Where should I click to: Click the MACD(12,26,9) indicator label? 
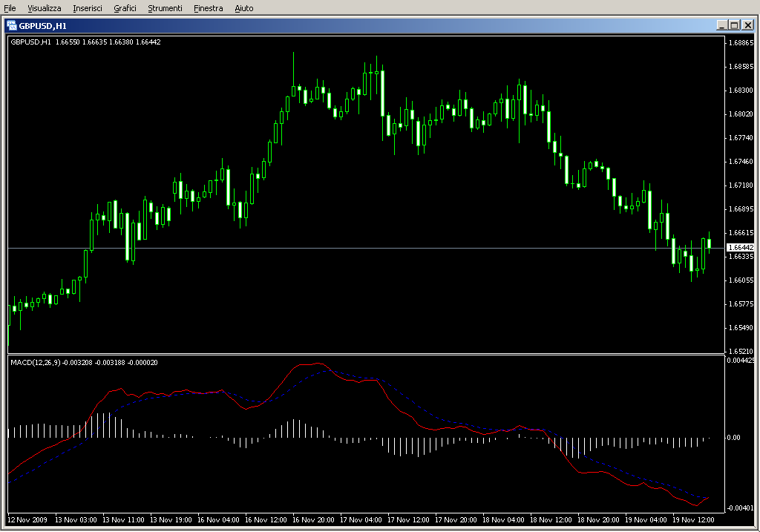pos(84,362)
